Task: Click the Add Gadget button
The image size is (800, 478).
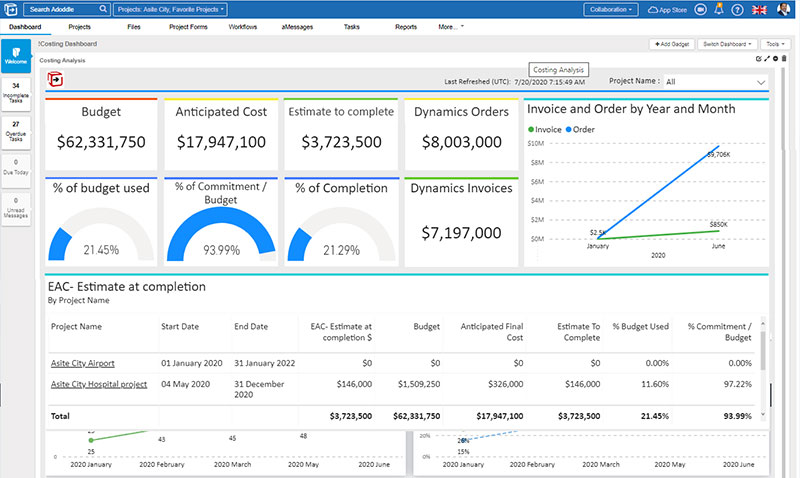Action: tap(671, 44)
